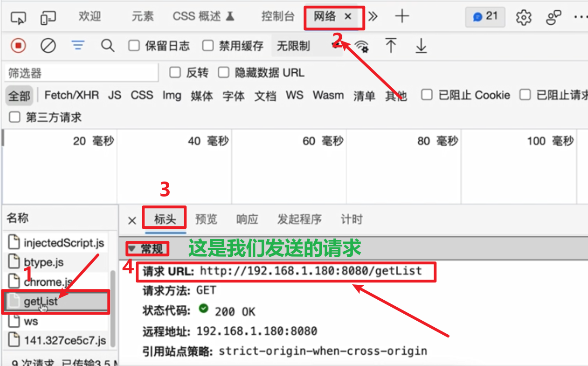Close the 网络 tab

pyautogui.click(x=348, y=16)
